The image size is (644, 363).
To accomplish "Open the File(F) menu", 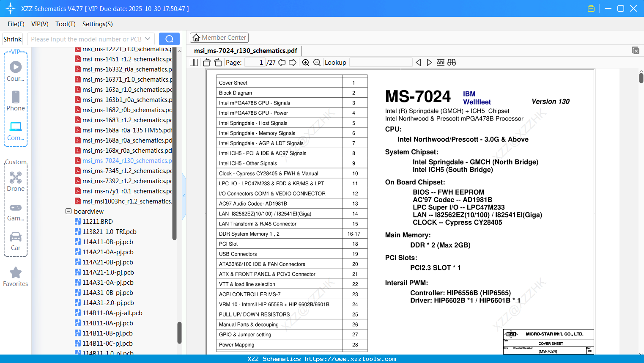I will 16,24.
